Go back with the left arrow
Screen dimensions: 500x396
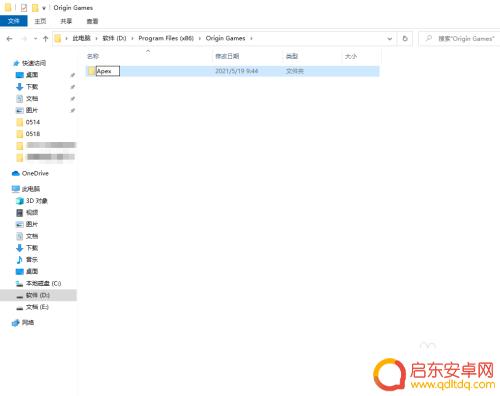pyautogui.click(x=9, y=39)
